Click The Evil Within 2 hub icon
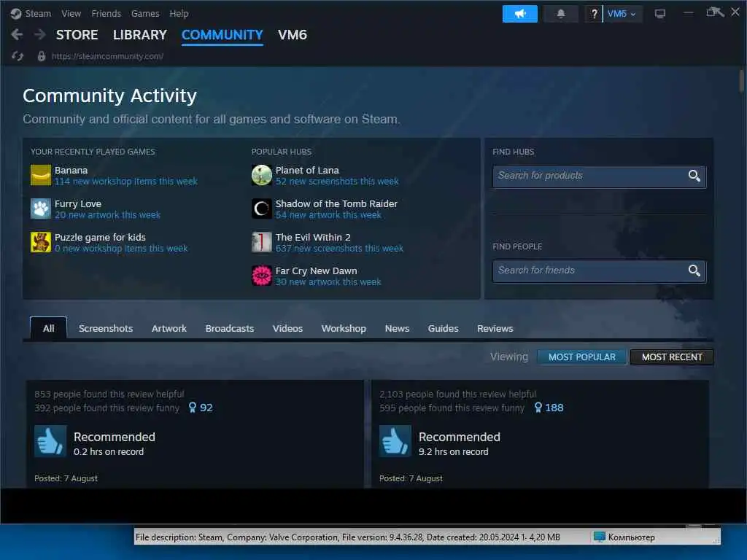Screen dimensions: 747x560 [262, 242]
